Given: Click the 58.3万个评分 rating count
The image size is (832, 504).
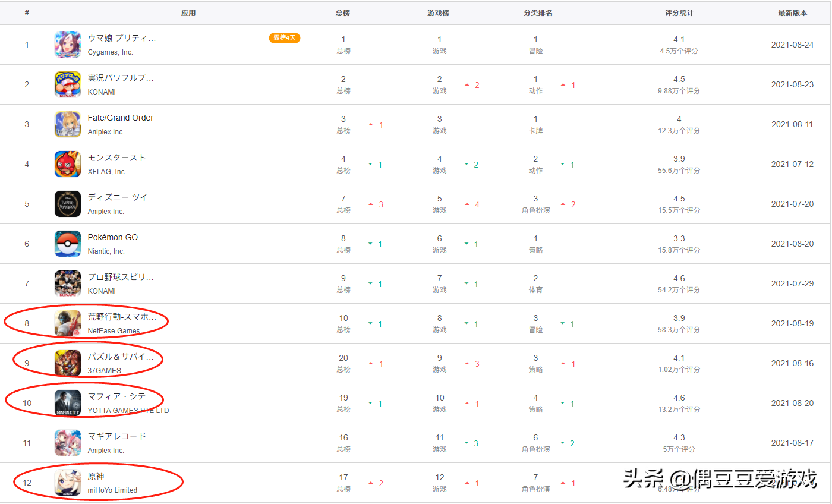Looking at the screenshot, I should (679, 330).
